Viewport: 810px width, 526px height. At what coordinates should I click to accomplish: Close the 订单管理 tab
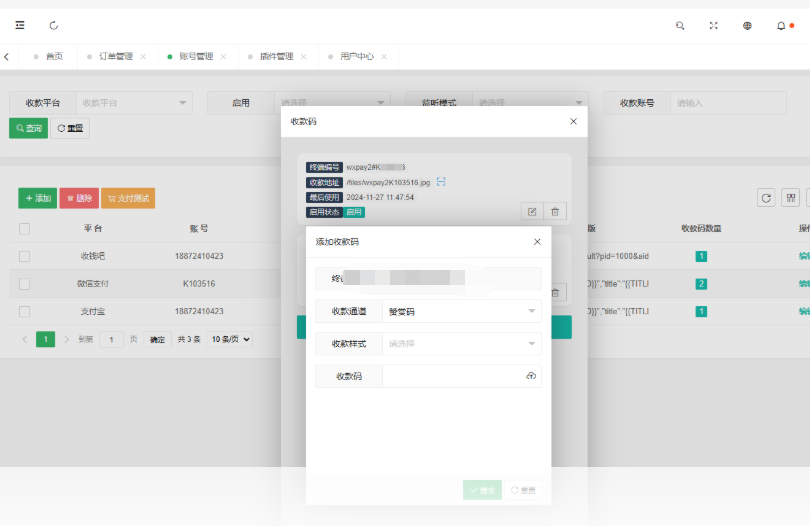[143, 56]
